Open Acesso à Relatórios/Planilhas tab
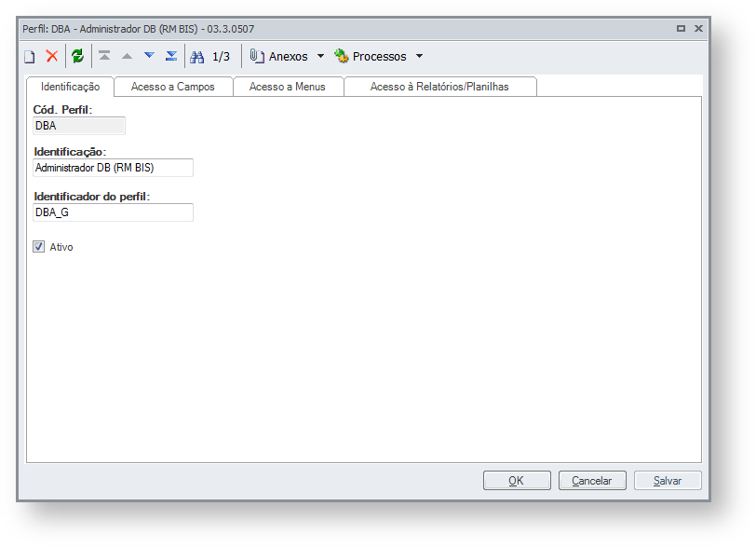This screenshot has width=756, height=547. pyautogui.click(x=439, y=87)
